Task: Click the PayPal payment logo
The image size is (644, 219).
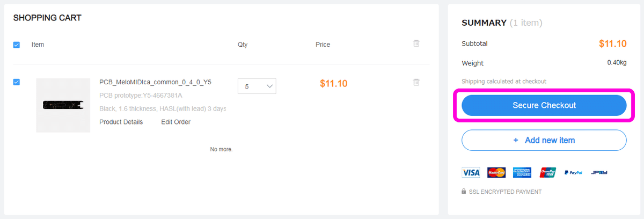Action: (573, 173)
